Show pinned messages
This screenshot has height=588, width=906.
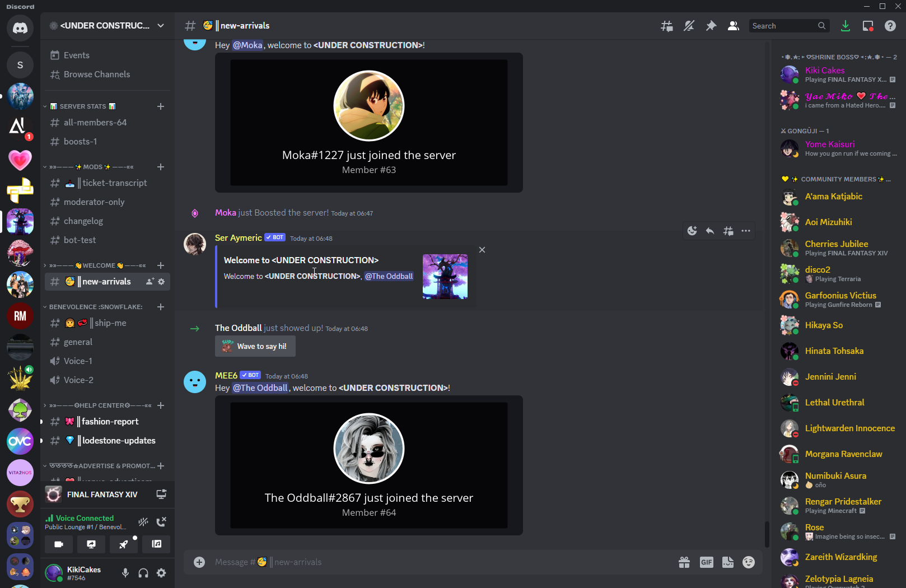click(711, 26)
